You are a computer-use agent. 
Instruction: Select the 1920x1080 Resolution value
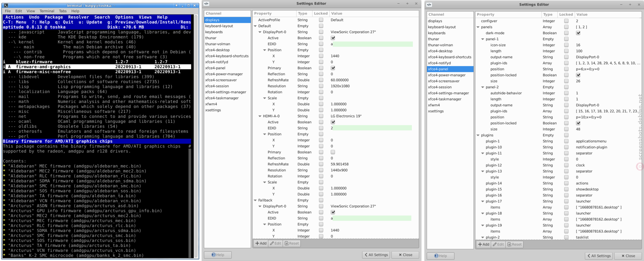click(340, 86)
